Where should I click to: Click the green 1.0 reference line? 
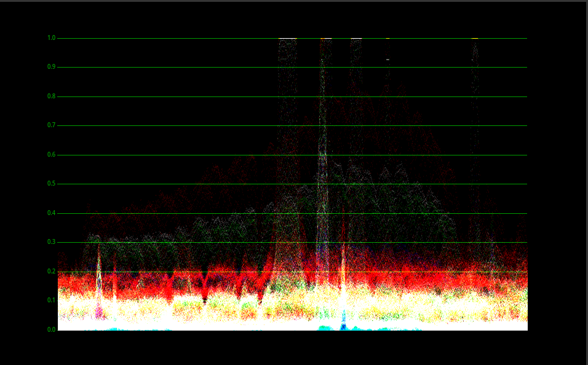[x=185, y=38]
